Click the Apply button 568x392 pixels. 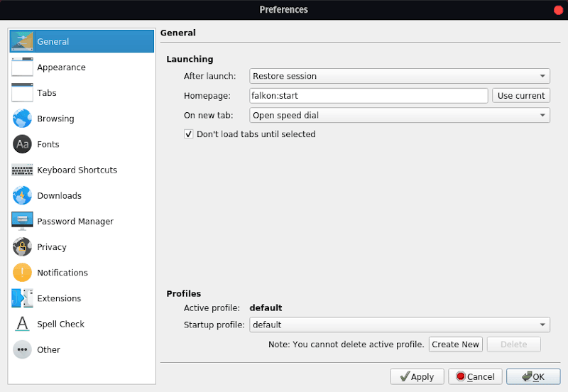(417, 376)
